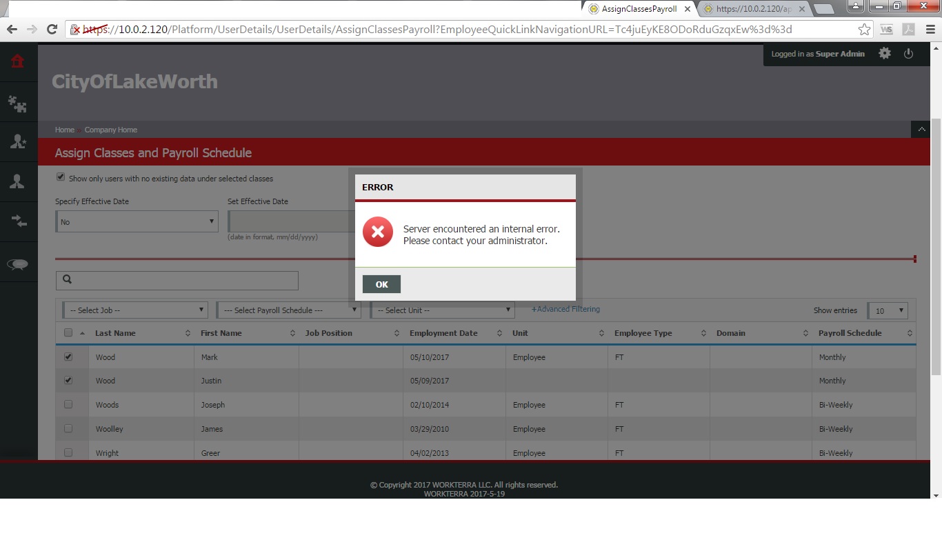Open the Select Job dropdown
This screenshot has width=942, height=560.
coord(135,310)
